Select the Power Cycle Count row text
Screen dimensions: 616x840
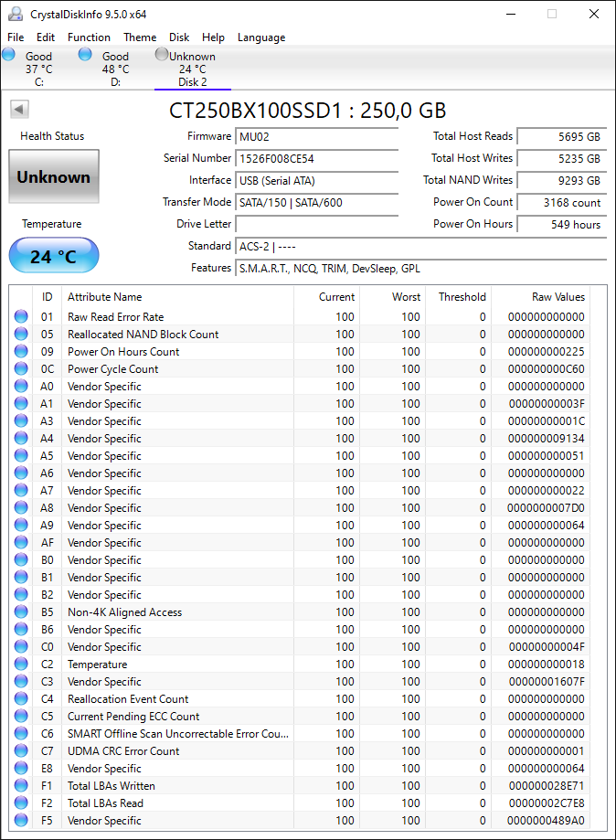pos(113,368)
